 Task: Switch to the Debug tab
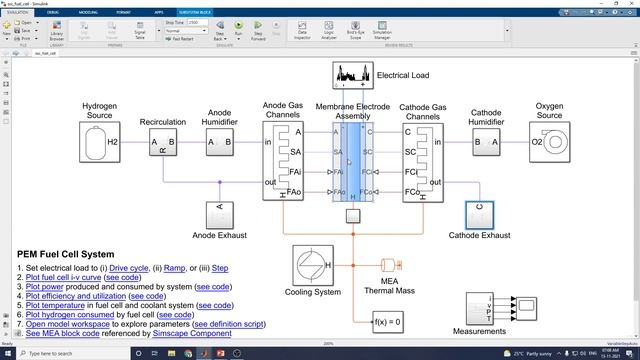pos(53,12)
